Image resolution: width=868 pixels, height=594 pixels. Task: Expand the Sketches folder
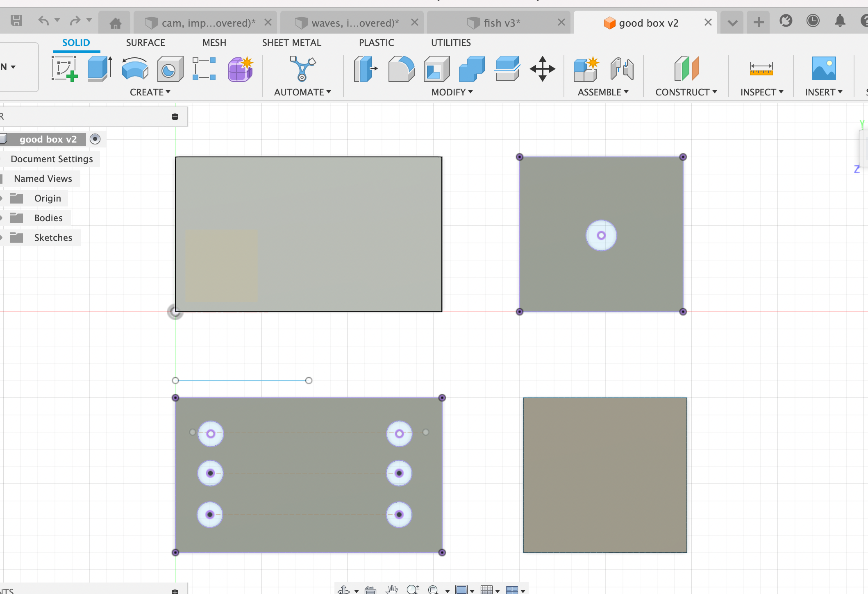pyautogui.click(x=1, y=238)
